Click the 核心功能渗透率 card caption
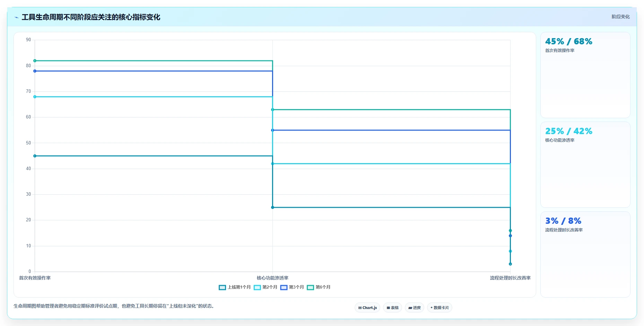The image size is (644, 326). [x=560, y=140]
